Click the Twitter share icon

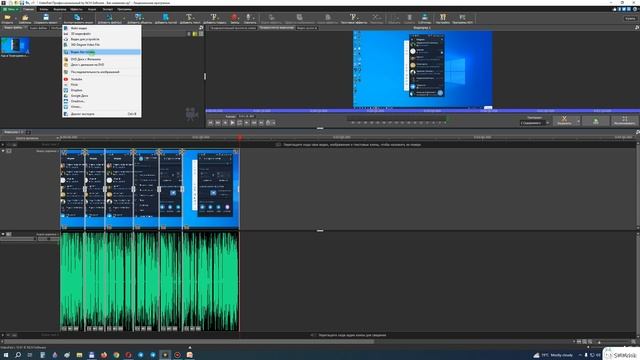point(624,9)
